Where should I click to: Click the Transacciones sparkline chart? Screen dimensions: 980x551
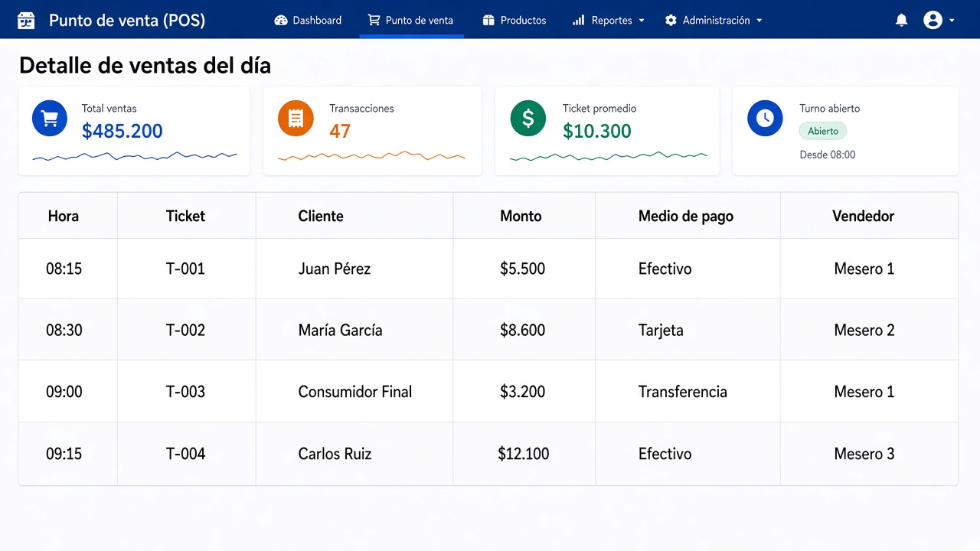point(371,156)
